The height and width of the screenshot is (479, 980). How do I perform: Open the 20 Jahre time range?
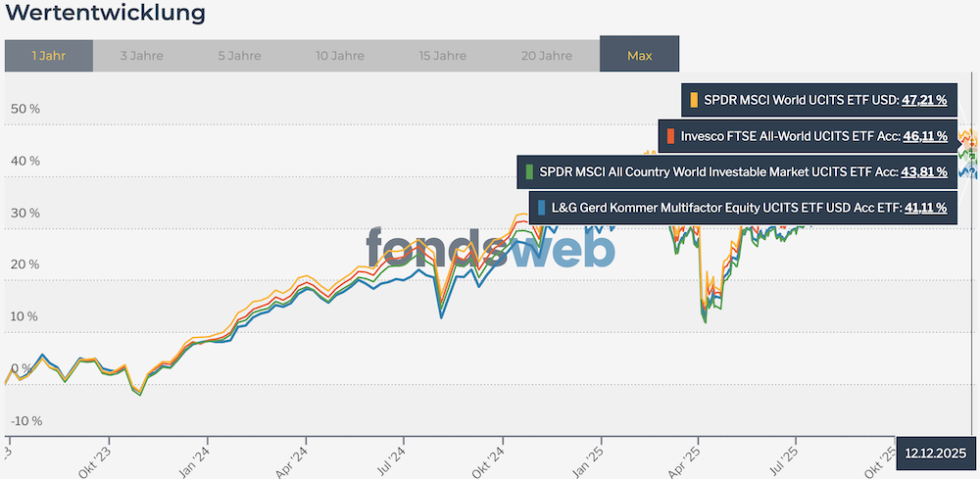(x=546, y=56)
